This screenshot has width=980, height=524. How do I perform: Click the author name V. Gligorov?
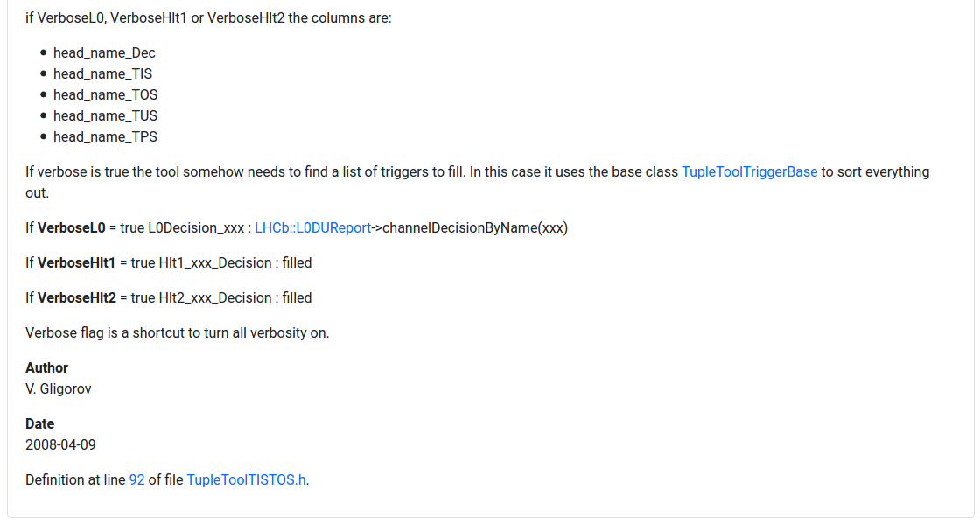tap(58, 389)
